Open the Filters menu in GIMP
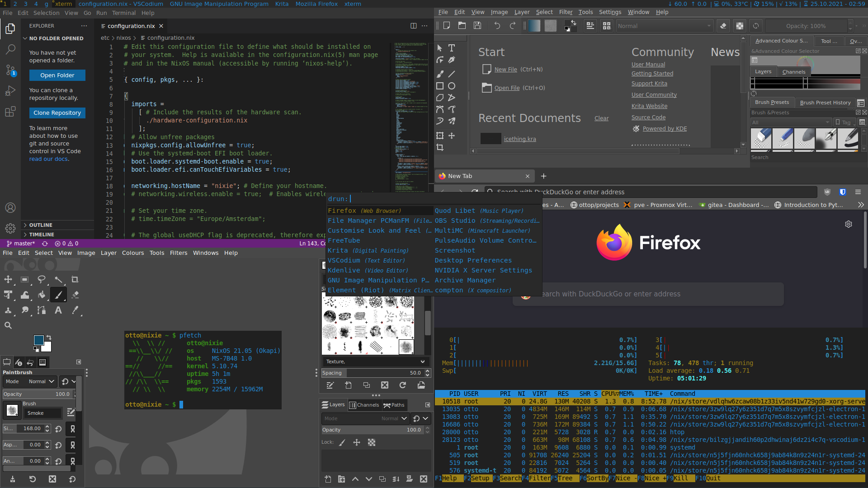This screenshot has height=488, width=868. coord(178,253)
